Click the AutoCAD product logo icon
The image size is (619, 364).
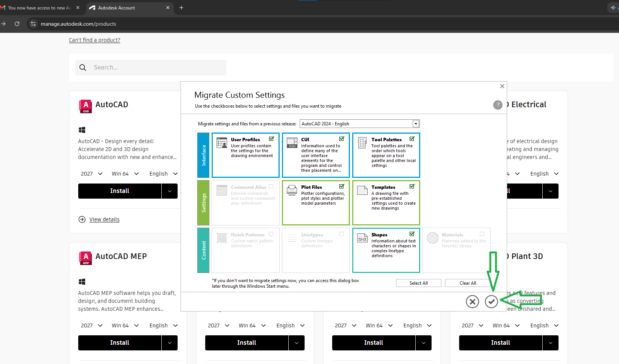(x=85, y=106)
